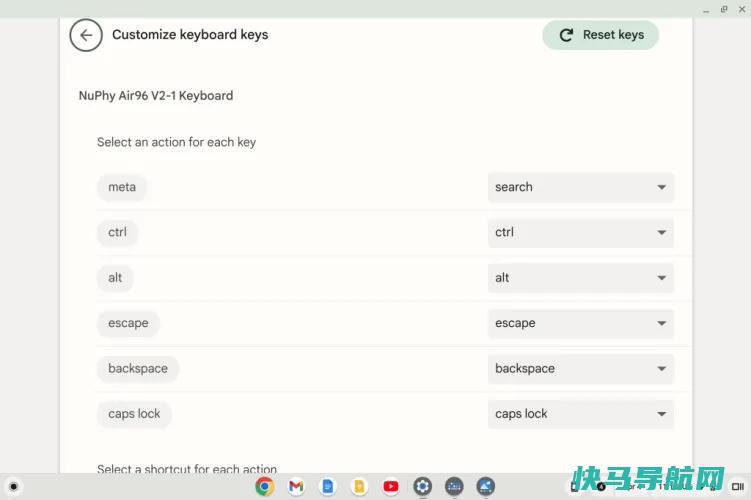Open the dark keyboard-like shelf app

[454, 487]
